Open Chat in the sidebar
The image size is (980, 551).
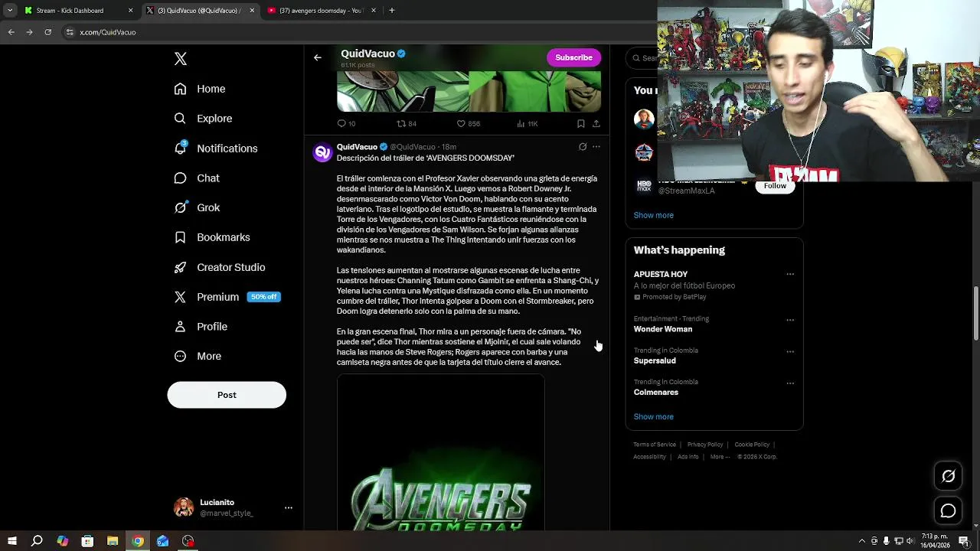[x=197, y=178]
